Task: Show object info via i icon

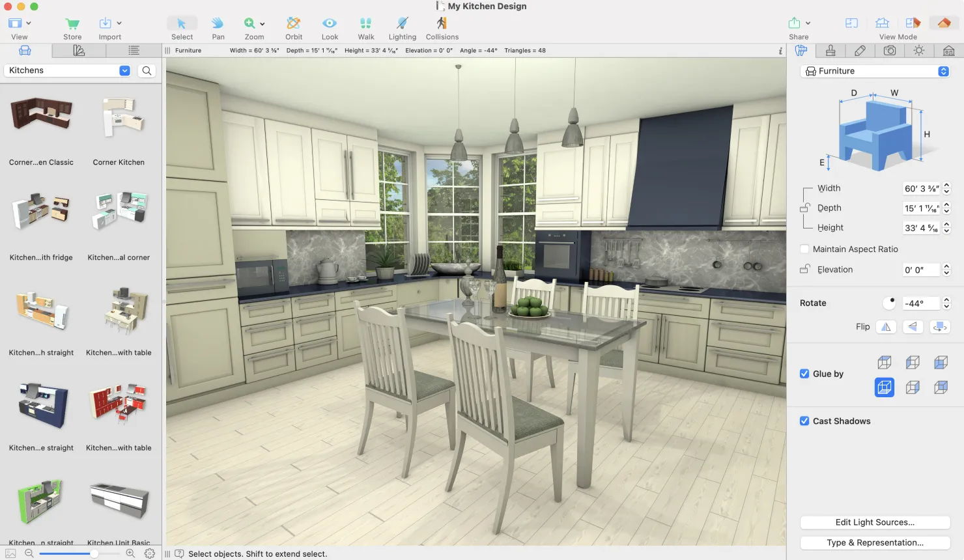Action: (x=780, y=51)
